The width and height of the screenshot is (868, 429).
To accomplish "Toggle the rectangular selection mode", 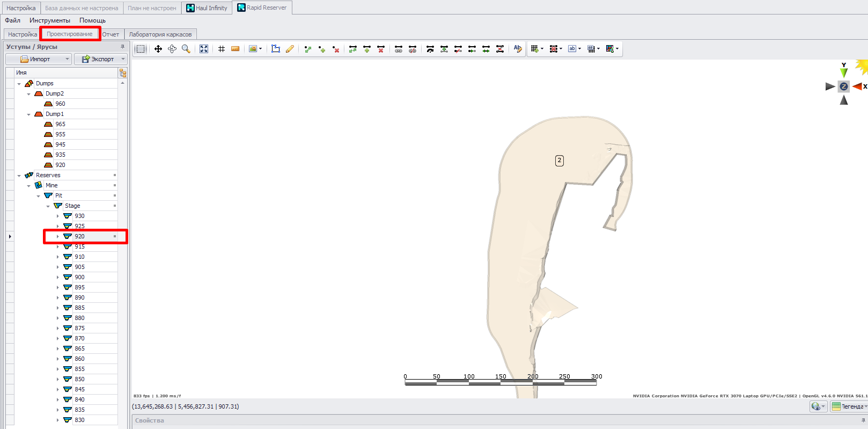I will click(141, 49).
